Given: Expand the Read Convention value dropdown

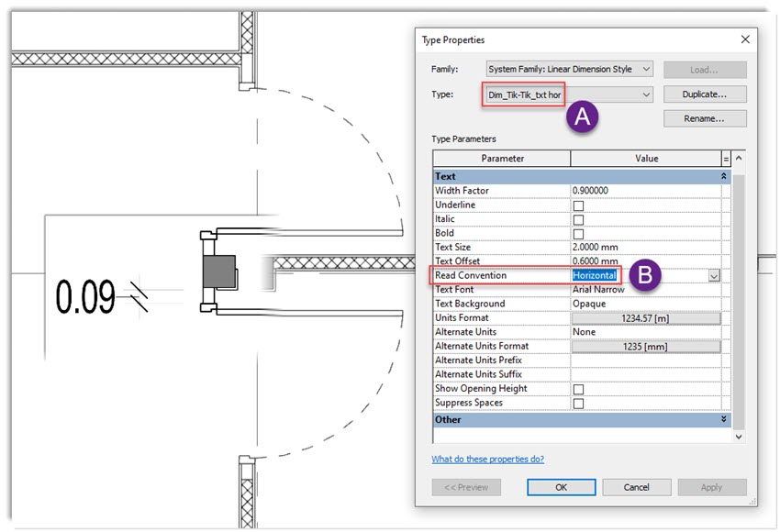Looking at the screenshot, I should 713,275.
